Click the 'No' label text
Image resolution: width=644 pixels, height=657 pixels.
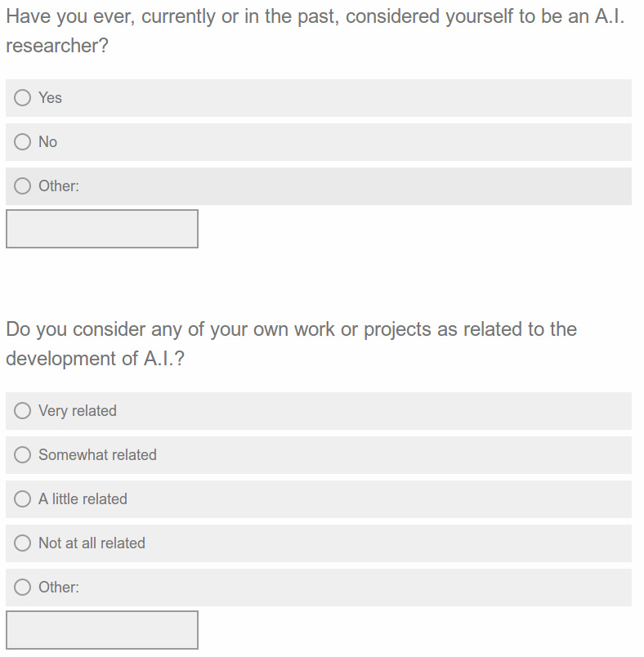(x=47, y=141)
